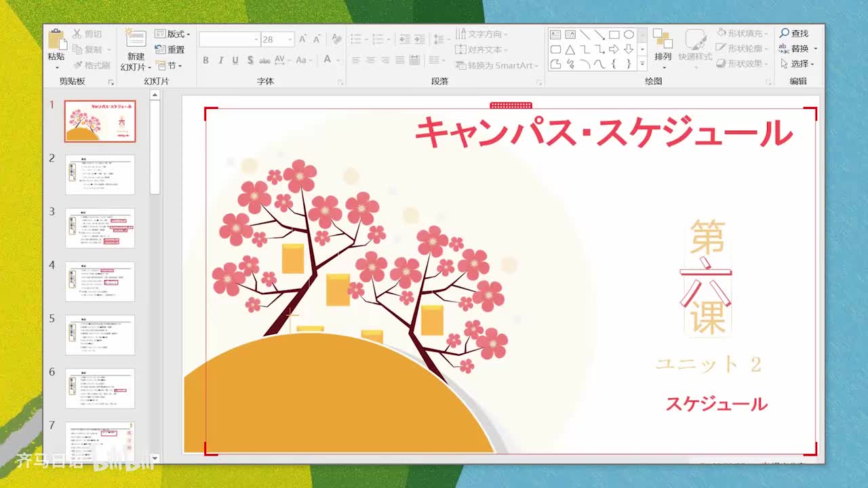Choose the rounded rectangle shape
Image resolution: width=868 pixels, height=488 pixels.
pos(555,49)
